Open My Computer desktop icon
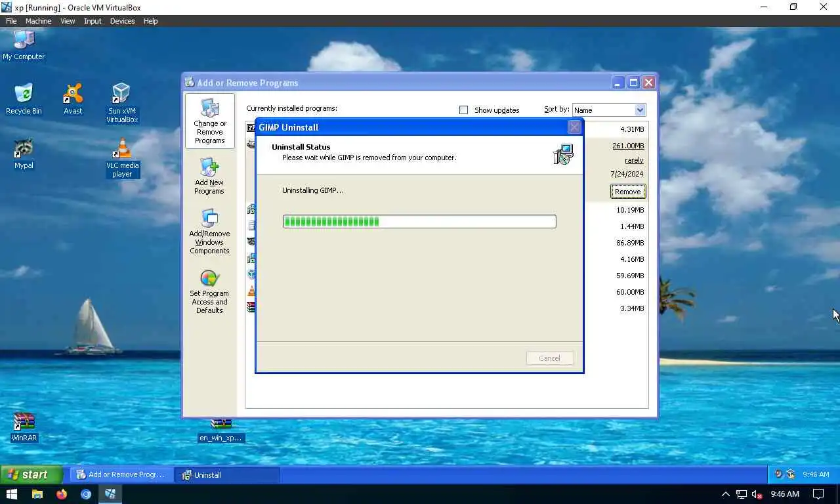 click(x=24, y=45)
